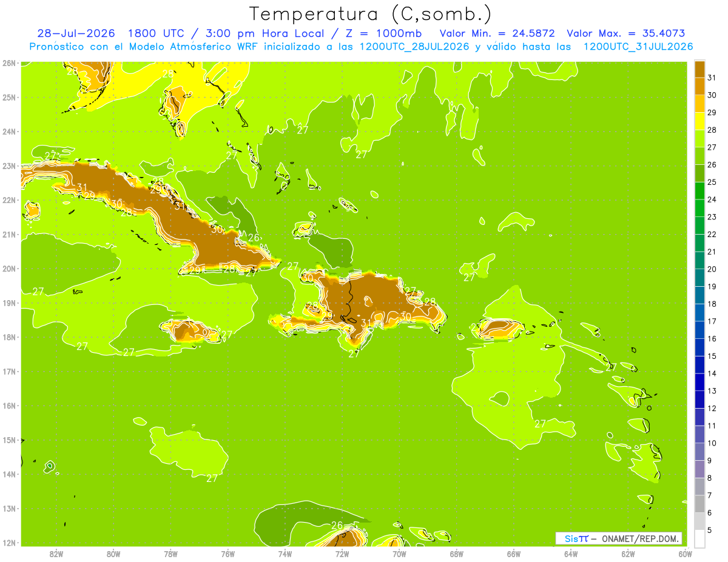Click the "Temperatura (C,somb.)" chart title
Screen dimensions: 728x562
coord(371,13)
